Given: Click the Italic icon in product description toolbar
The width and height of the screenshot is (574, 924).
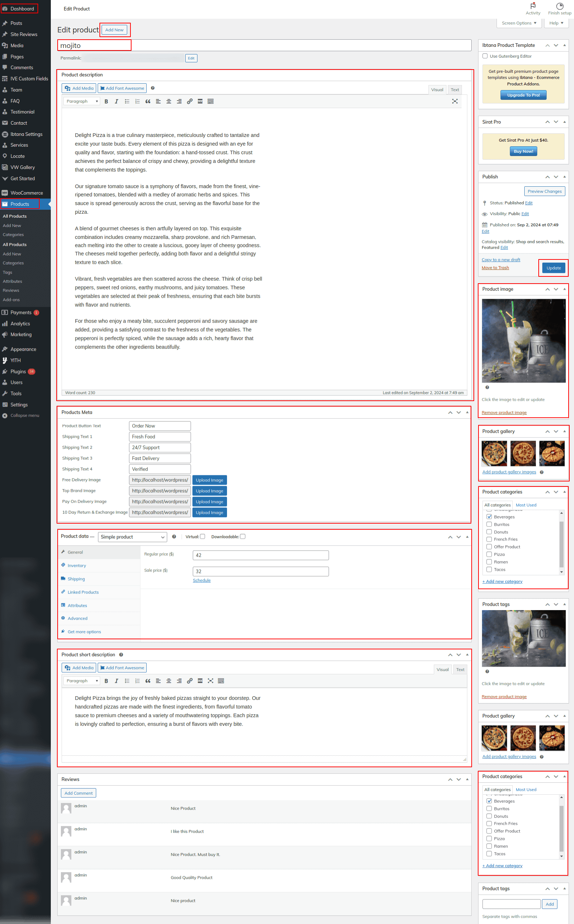Looking at the screenshot, I should point(116,101).
